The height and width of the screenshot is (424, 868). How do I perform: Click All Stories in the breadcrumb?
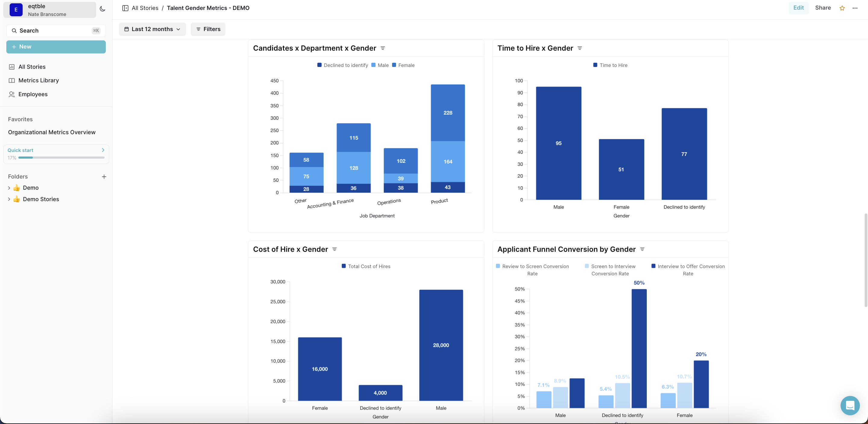145,8
